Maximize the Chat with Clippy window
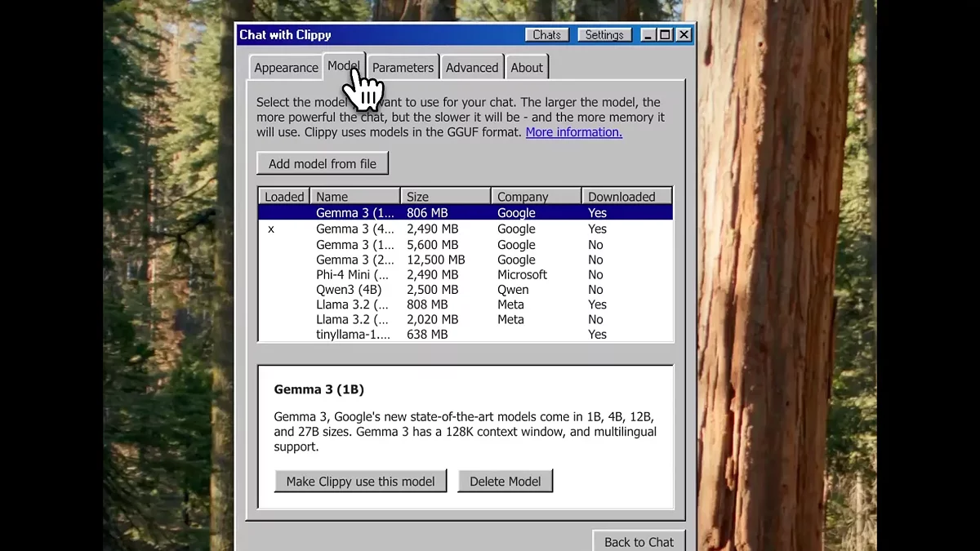 point(665,35)
